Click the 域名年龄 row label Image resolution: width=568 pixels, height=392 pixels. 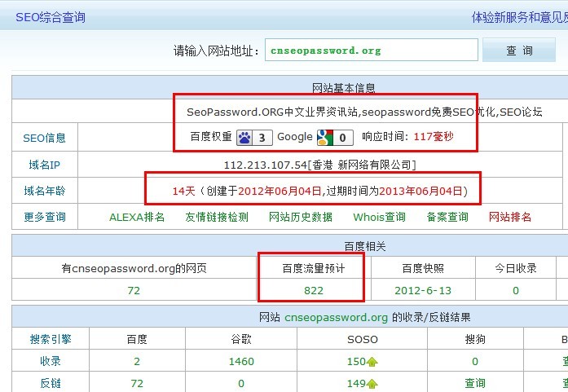click(45, 191)
